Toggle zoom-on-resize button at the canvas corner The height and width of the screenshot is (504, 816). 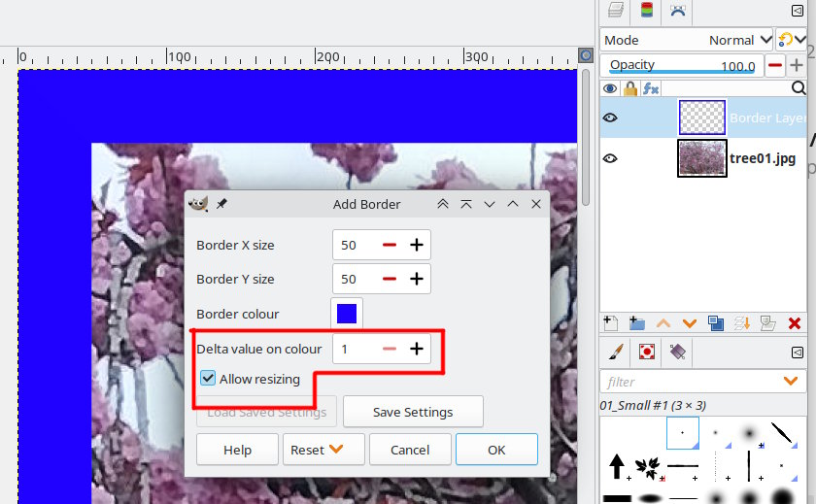click(586, 55)
